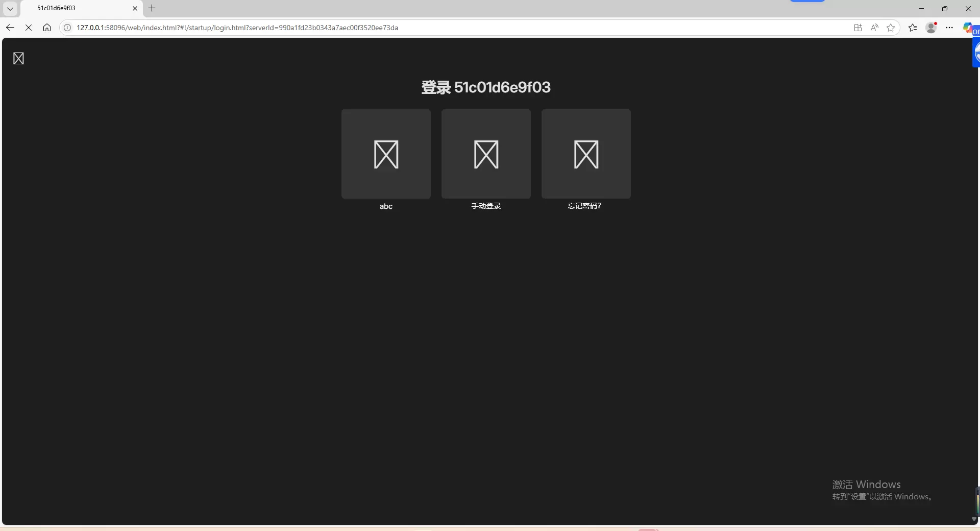
Task: Switch to the 51c01d6e9f03 tab
Action: click(x=77, y=8)
